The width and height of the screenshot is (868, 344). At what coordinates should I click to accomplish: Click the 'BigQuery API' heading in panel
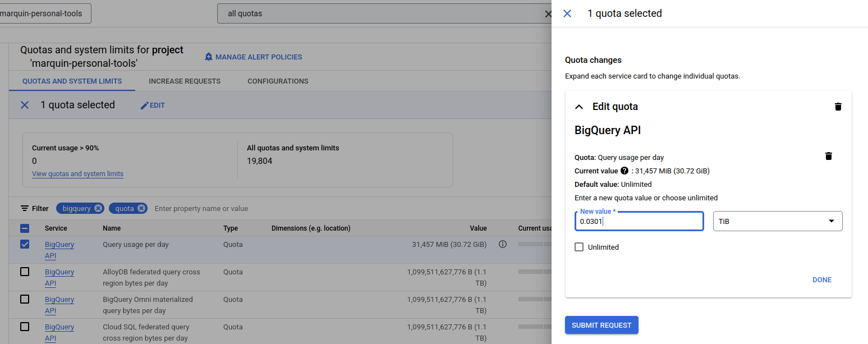coord(608,130)
